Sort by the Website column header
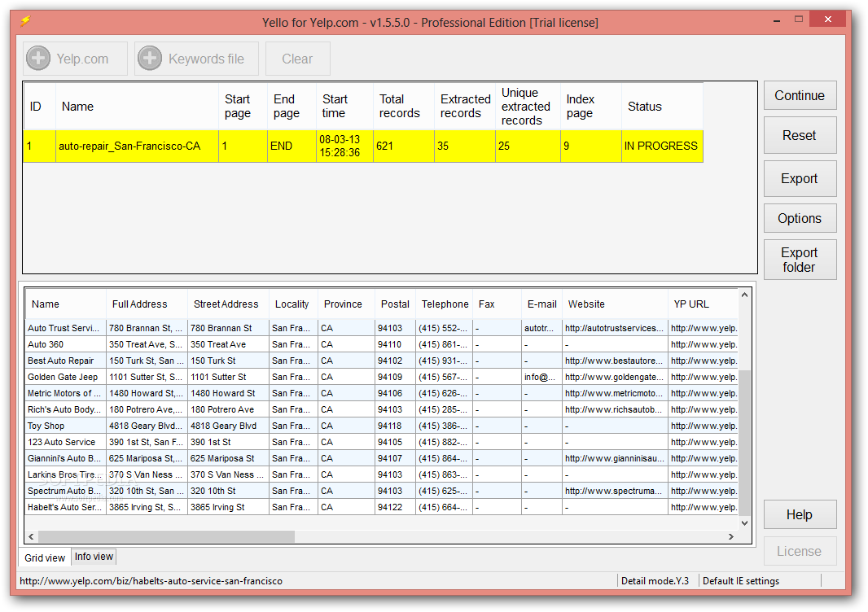 point(615,304)
